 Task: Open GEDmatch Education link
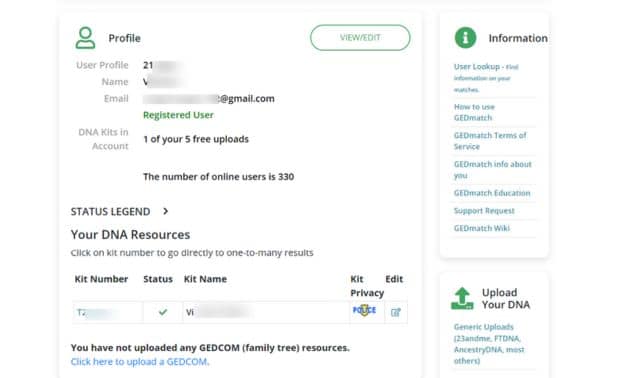coord(492,193)
